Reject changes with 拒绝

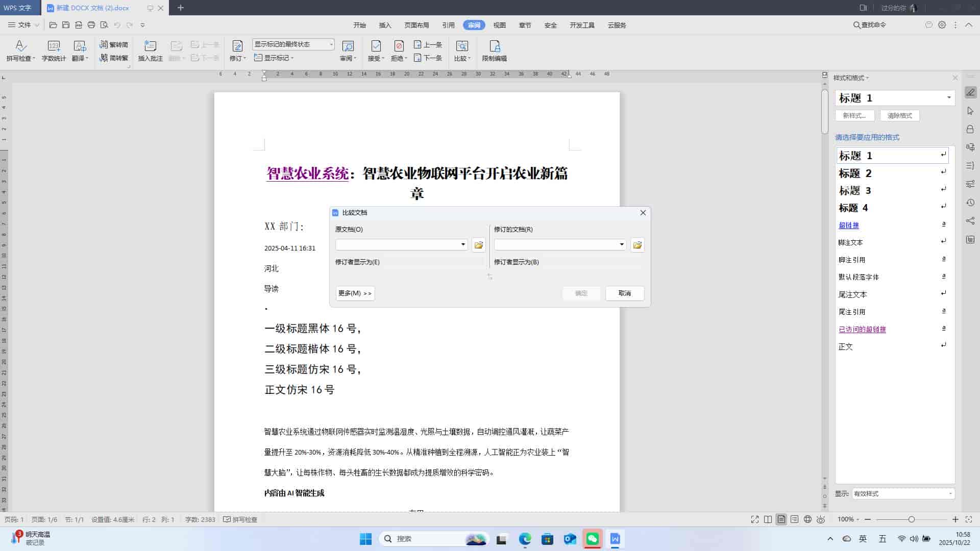click(x=399, y=51)
